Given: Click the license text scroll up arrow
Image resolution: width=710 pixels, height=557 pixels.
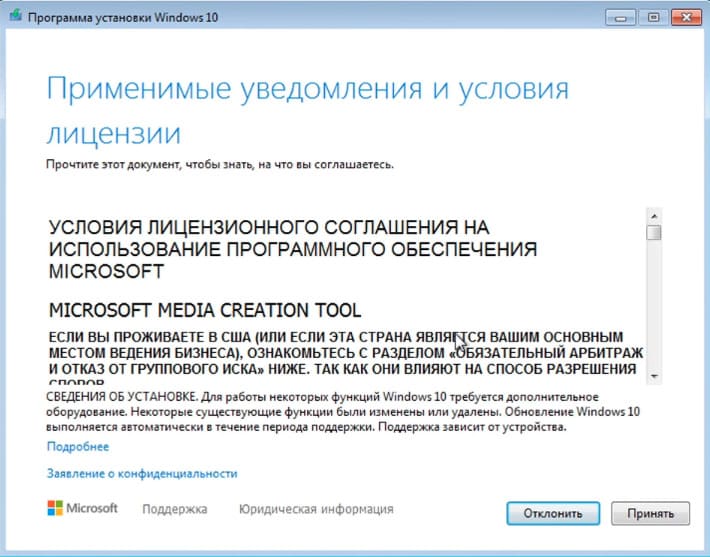Looking at the screenshot, I should (653, 215).
